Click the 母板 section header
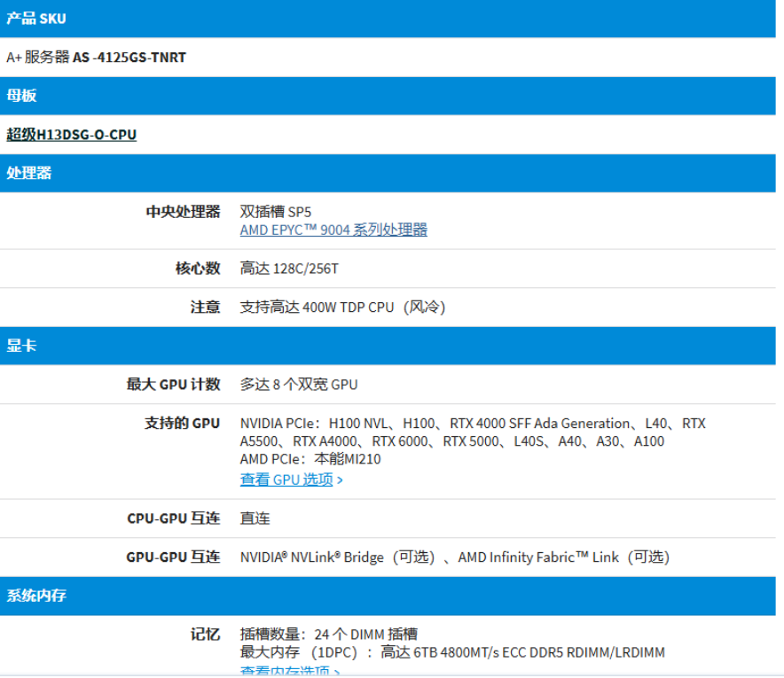Viewport: 784px width, 678px height. [x=388, y=96]
